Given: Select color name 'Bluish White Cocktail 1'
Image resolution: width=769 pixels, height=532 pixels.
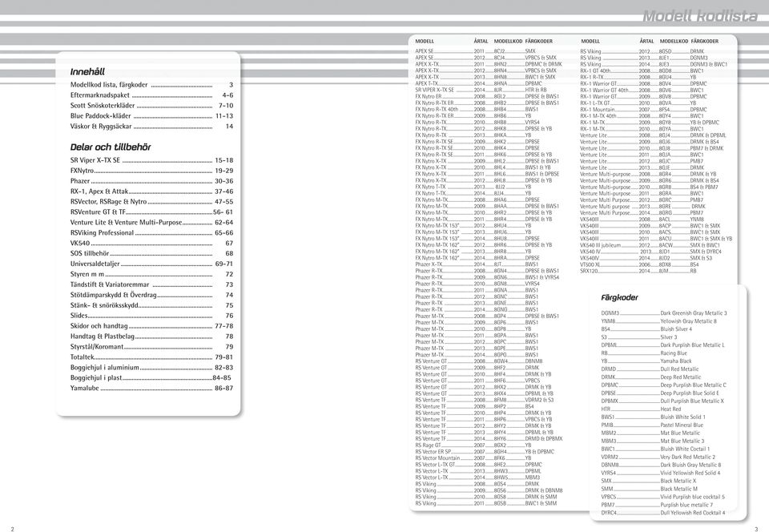Looking at the screenshot, I should coord(685,449).
